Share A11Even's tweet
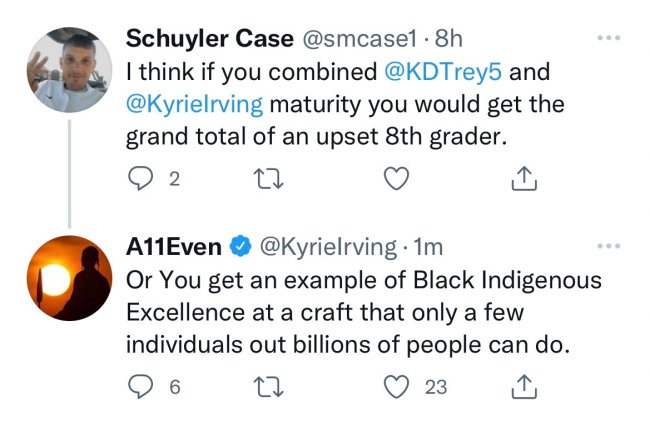650x421 pixels. pos(525,386)
